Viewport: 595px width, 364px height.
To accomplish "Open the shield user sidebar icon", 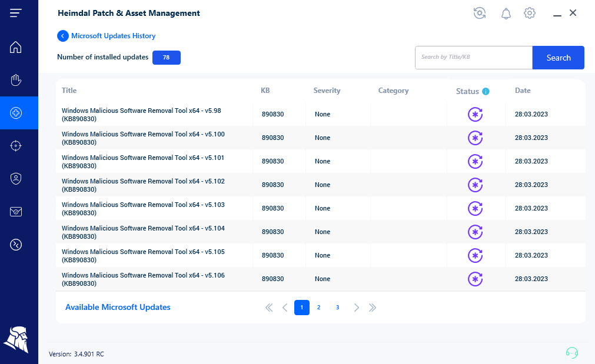I will 15,179.
